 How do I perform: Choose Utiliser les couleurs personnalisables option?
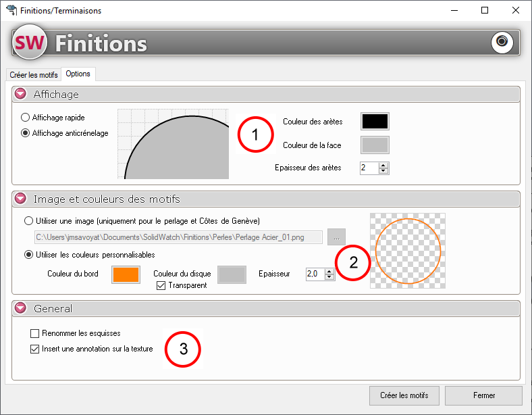click(x=28, y=255)
